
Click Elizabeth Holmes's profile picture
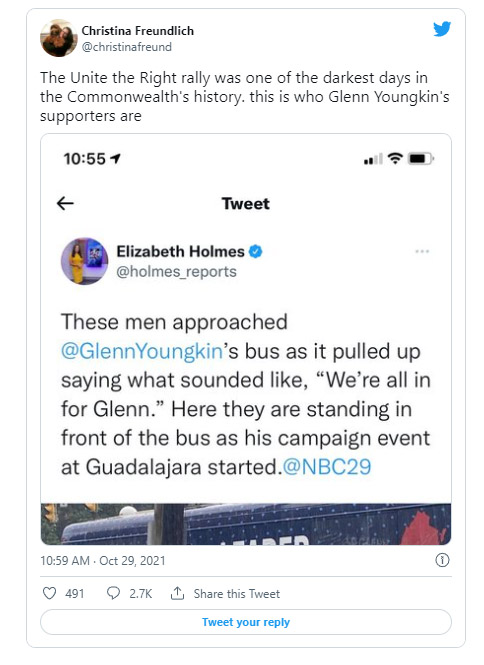pos(84,261)
